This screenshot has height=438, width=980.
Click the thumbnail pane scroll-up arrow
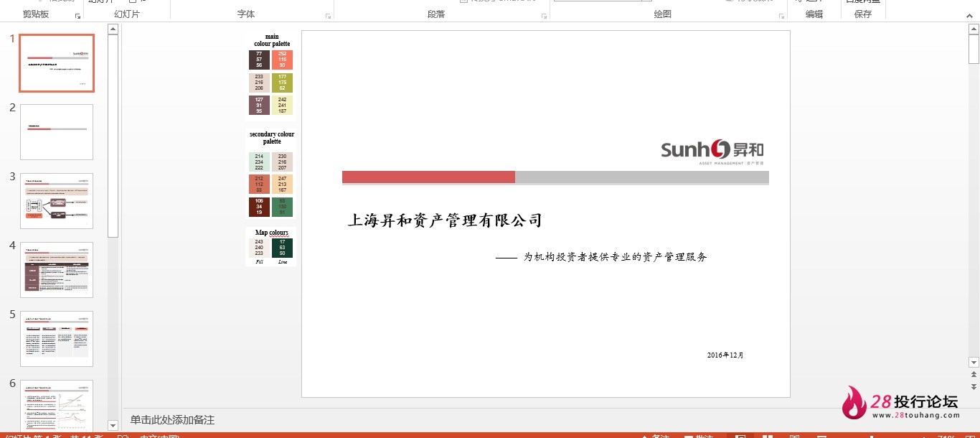click(113, 29)
